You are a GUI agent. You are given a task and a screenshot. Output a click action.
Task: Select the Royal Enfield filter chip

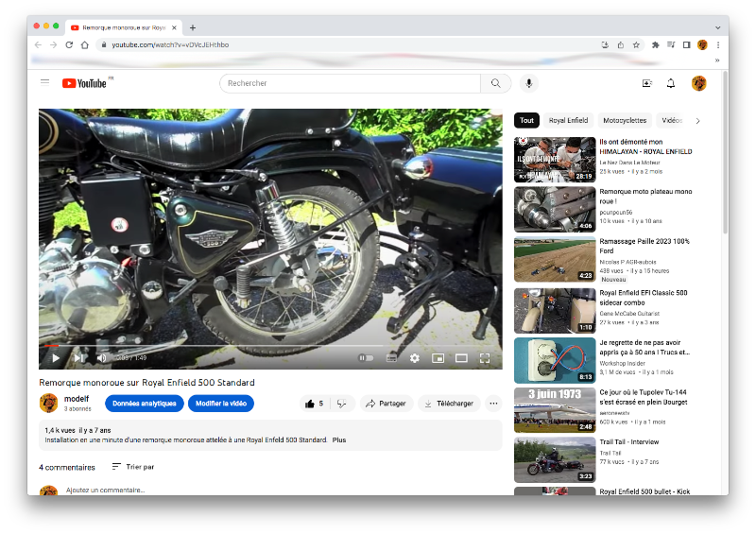point(569,121)
